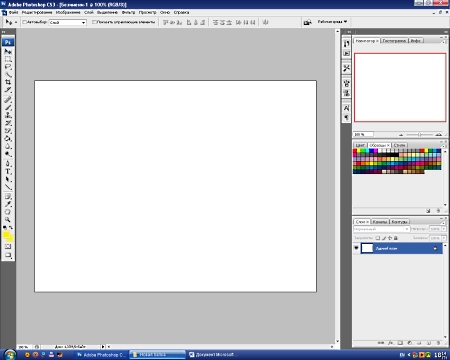Click the Adobe Photoshop taskbar button

coord(101,355)
